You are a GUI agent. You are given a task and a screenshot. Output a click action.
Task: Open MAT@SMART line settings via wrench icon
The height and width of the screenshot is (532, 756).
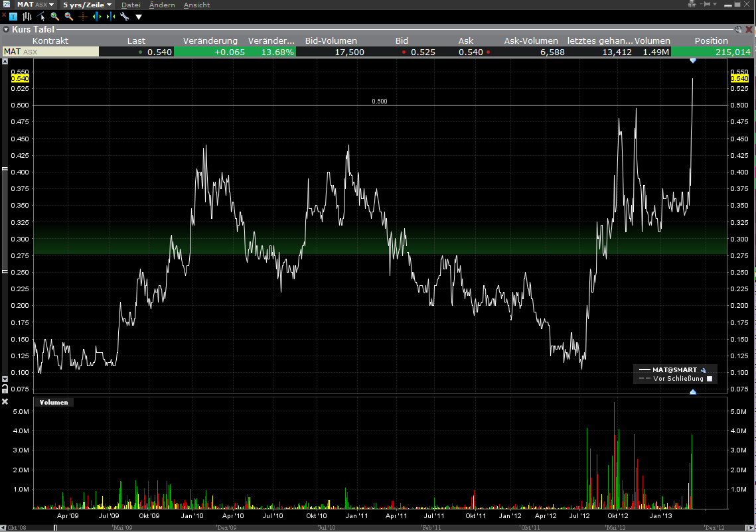703,370
